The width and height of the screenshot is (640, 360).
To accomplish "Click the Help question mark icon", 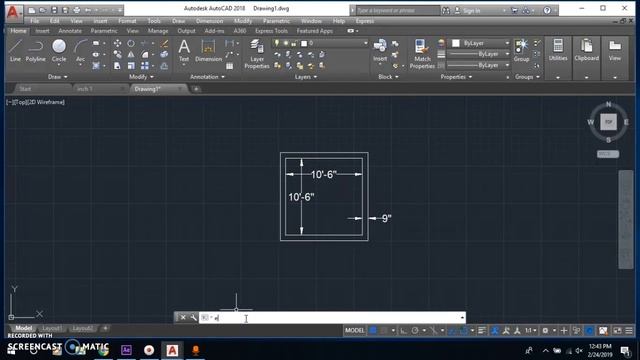I will click(547, 11).
